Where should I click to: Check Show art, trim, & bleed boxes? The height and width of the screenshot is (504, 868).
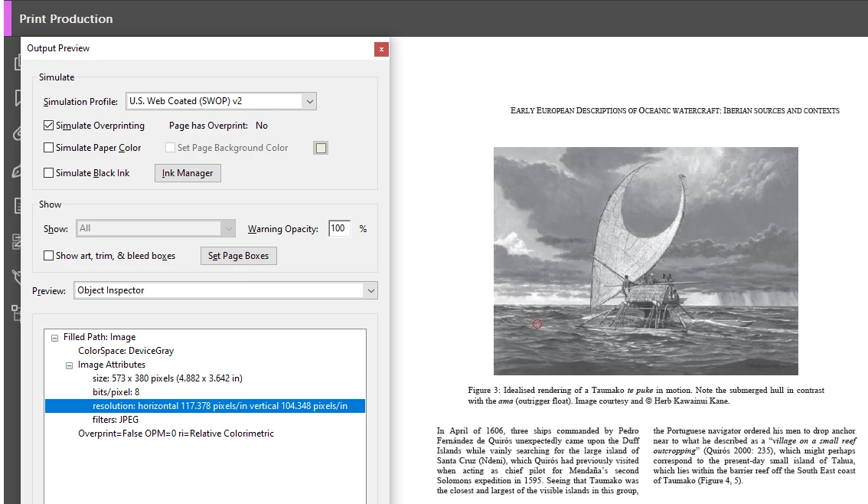pyautogui.click(x=49, y=255)
